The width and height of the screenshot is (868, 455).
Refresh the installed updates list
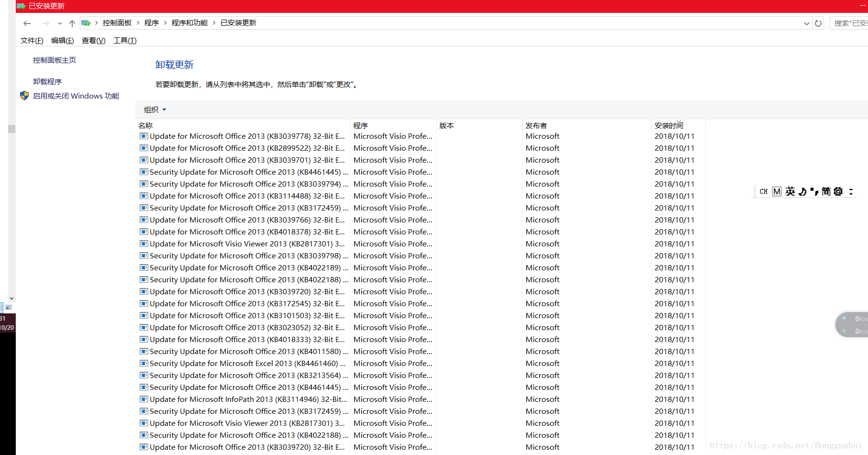pyautogui.click(x=818, y=23)
